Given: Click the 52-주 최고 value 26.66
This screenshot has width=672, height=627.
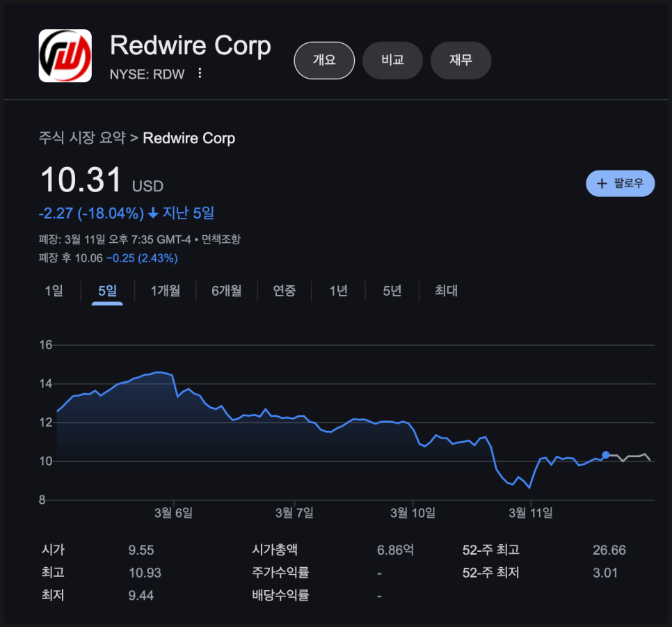Looking at the screenshot, I should tap(609, 550).
